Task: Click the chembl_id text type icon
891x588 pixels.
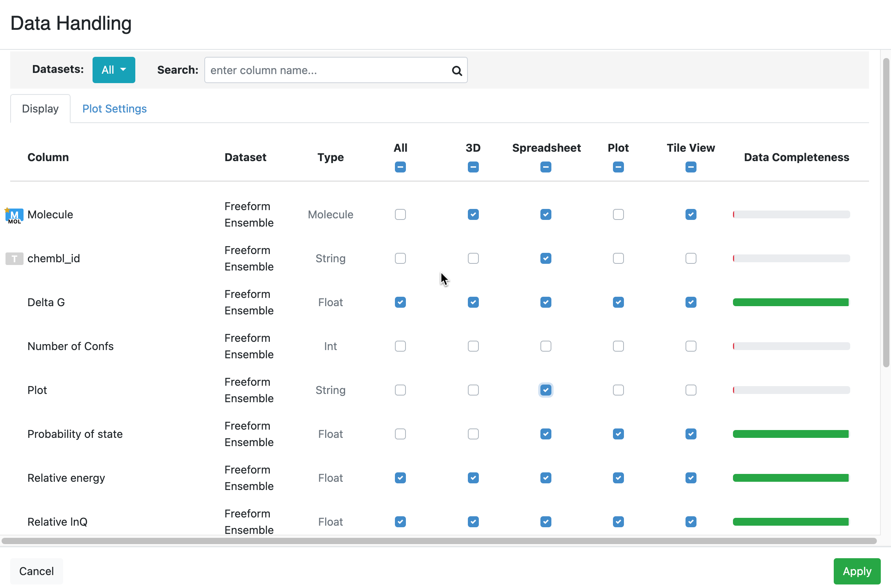Action: point(14,259)
